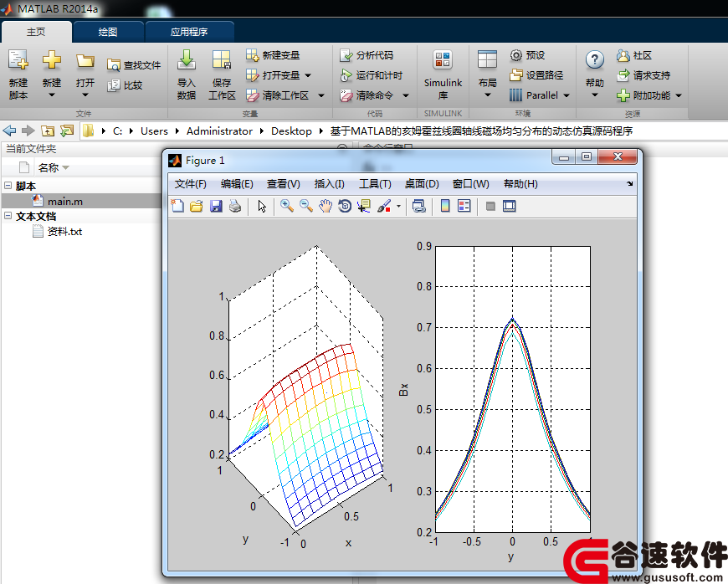The width and height of the screenshot is (728, 584).
Task: Open the Parallel dropdown
Action: (x=567, y=95)
